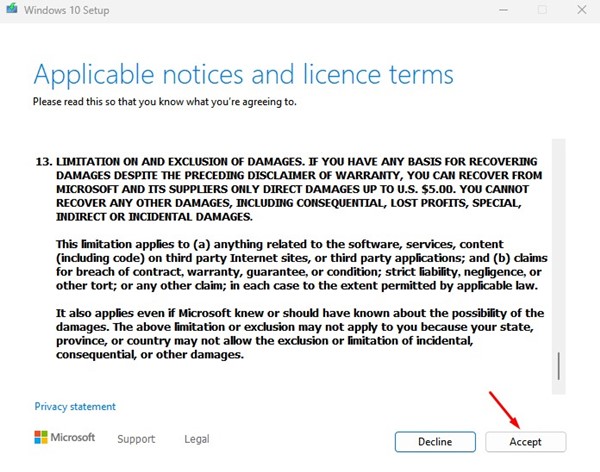Decline the licence terms
Image resolution: width=600 pixels, height=472 pixels.
coord(435,442)
